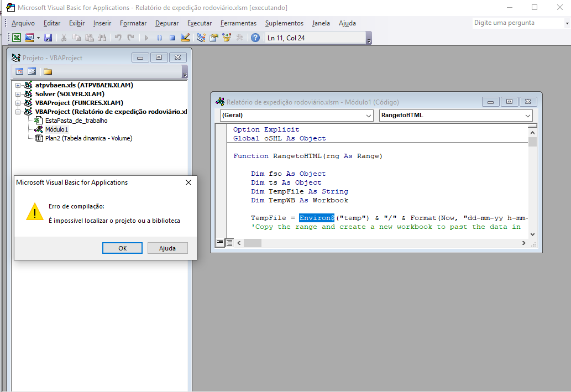
Task: Maximize the Módulo1 code window
Action: [x=510, y=102]
